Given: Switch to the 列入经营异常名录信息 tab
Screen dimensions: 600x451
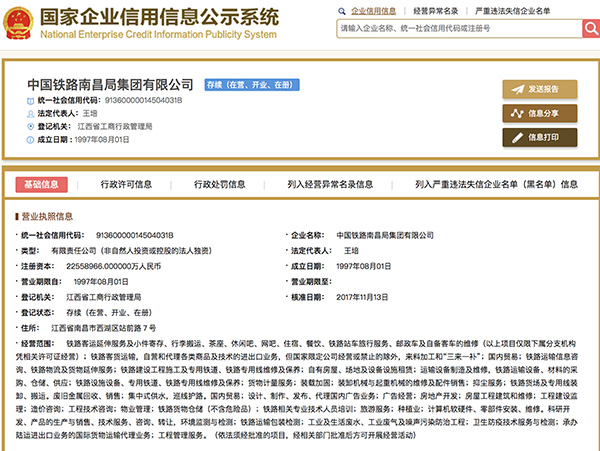Looking at the screenshot, I should coord(330,185).
